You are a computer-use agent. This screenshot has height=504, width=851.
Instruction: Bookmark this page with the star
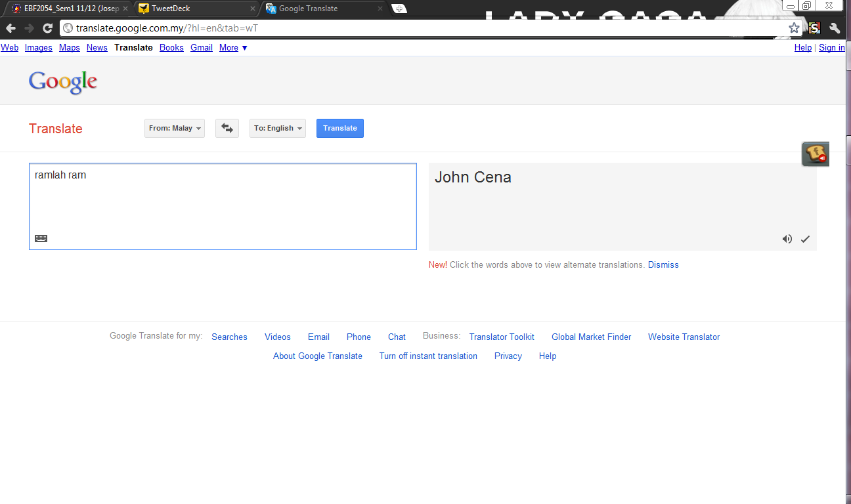tap(794, 28)
